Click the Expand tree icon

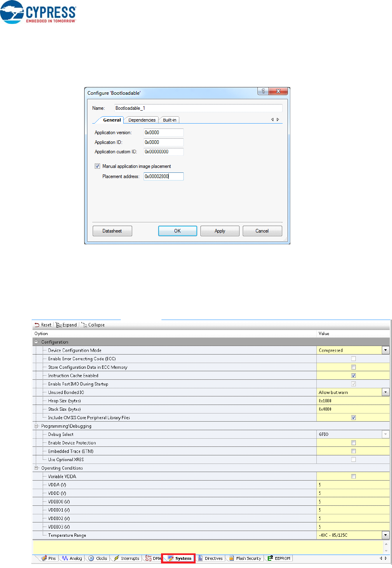point(59,325)
